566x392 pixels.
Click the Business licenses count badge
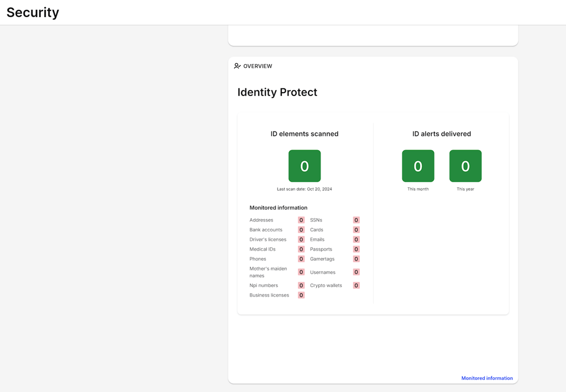point(301,295)
